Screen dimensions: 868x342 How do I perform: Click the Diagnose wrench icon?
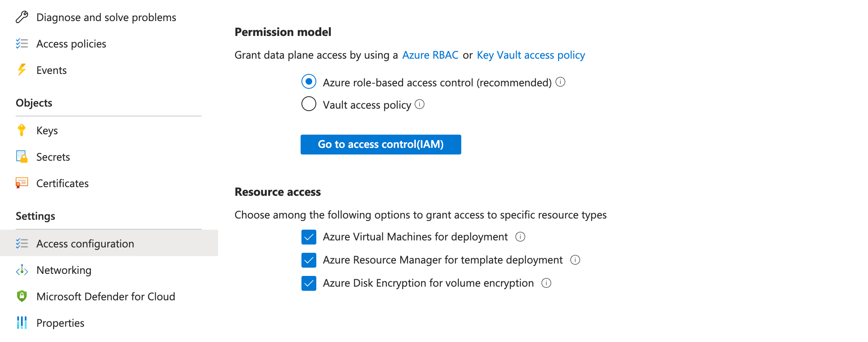(x=21, y=17)
